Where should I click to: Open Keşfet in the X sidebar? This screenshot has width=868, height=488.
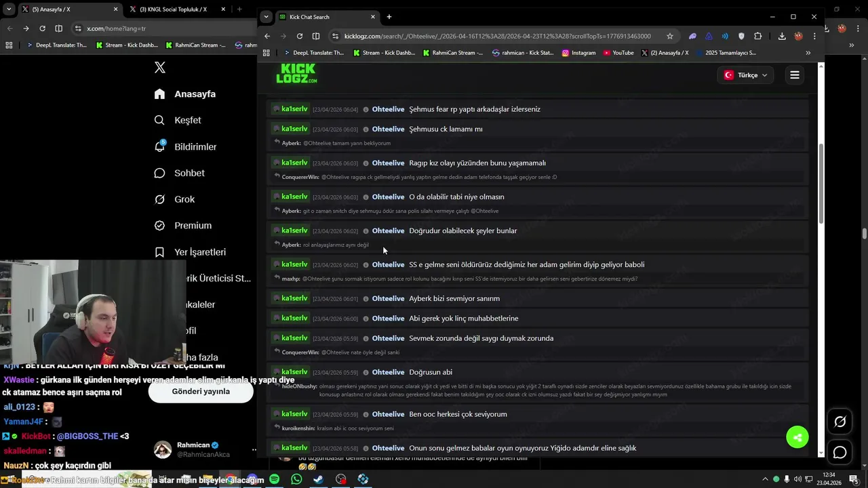pyautogui.click(x=178, y=120)
